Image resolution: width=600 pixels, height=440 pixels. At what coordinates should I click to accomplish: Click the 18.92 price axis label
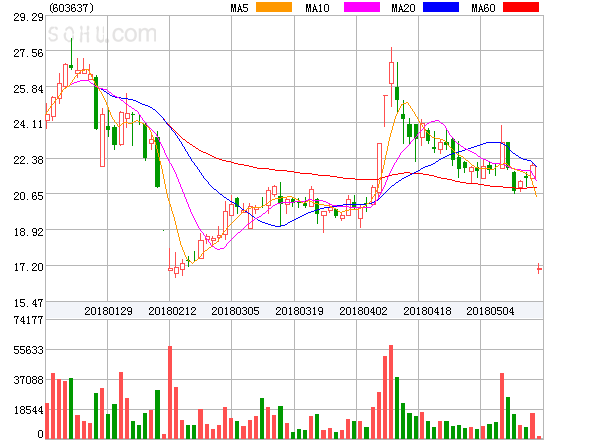point(29,232)
